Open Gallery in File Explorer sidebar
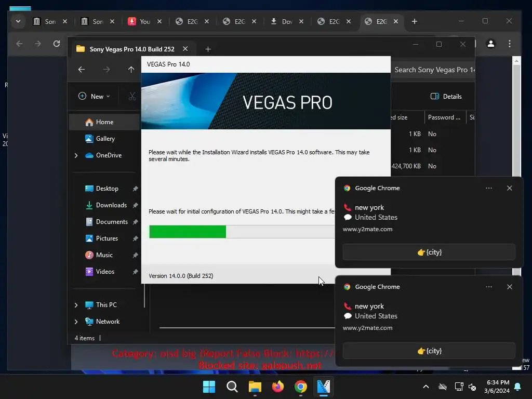Viewport: 532px width, 399px height. pos(104,139)
